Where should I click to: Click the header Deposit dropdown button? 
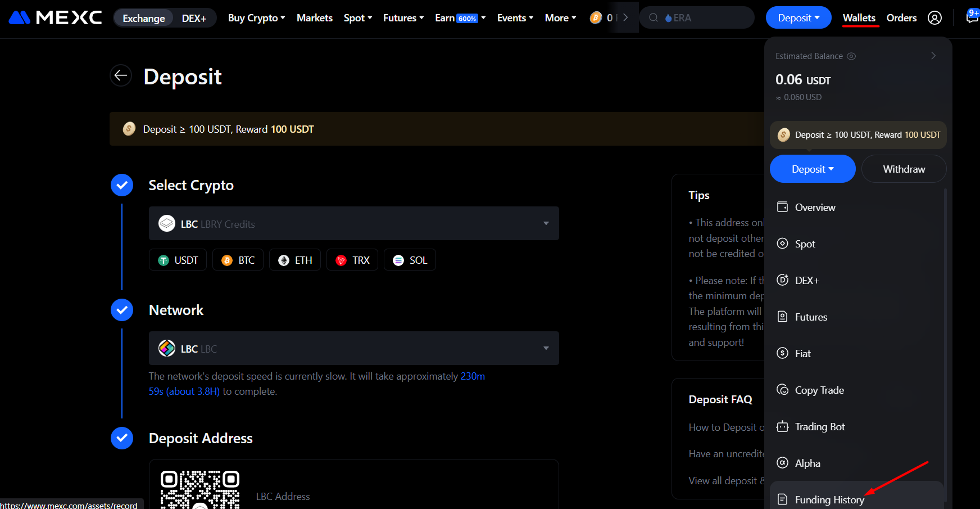[x=798, y=18]
